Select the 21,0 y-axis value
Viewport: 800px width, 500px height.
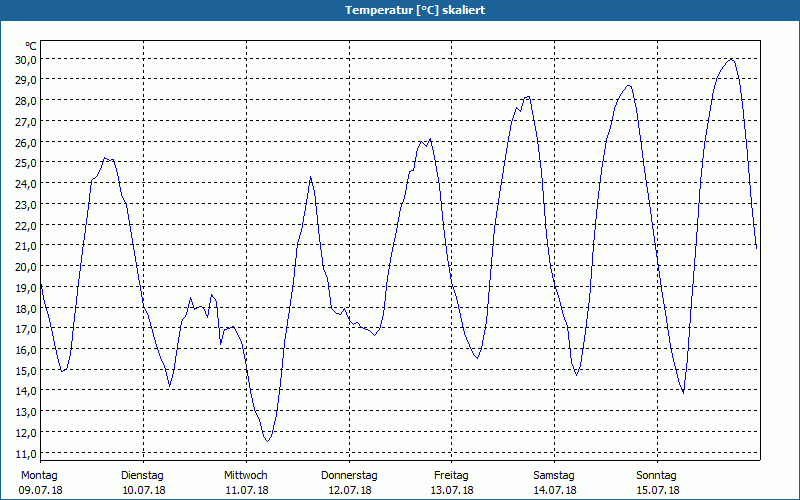point(26,246)
